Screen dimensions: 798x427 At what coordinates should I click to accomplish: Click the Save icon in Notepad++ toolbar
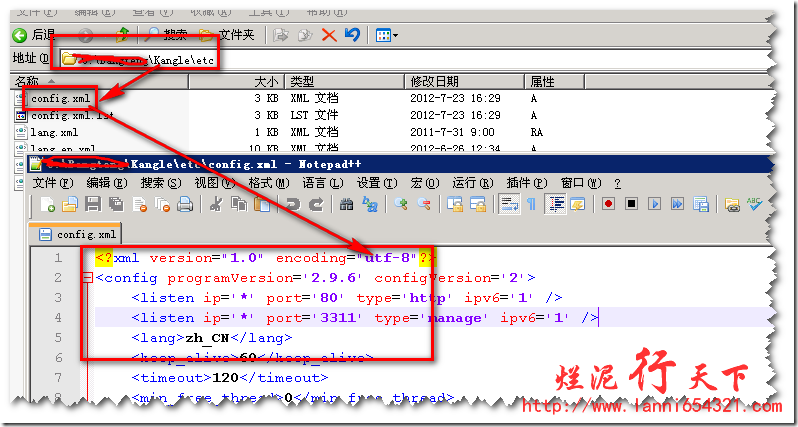92,205
